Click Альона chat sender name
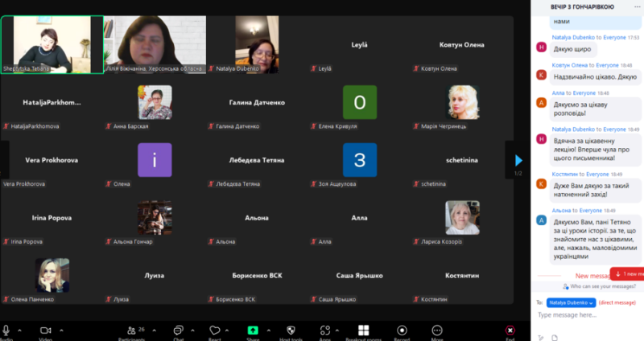The height and width of the screenshot is (341, 644). coord(561,211)
